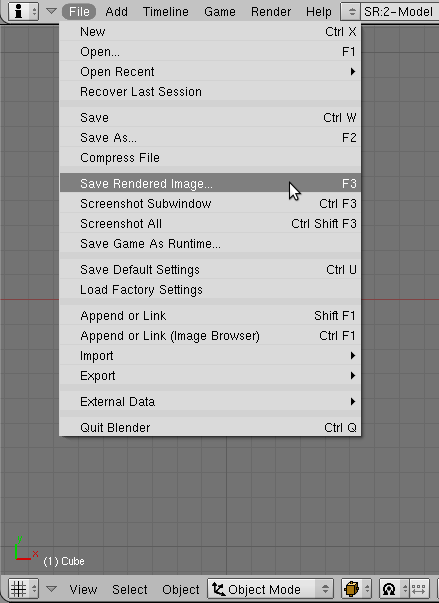Open the Object Mode dropdown

point(270,589)
